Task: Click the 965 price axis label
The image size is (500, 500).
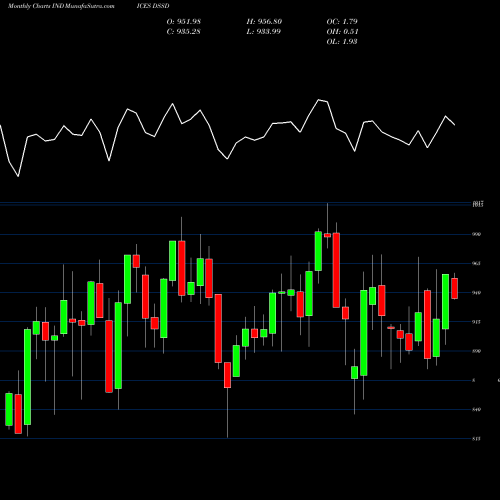Action: pos(476,263)
